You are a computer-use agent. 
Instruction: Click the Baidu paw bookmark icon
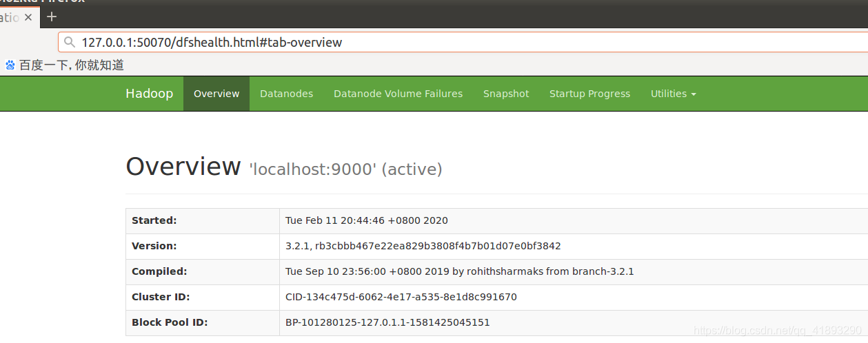pos(10,65)
